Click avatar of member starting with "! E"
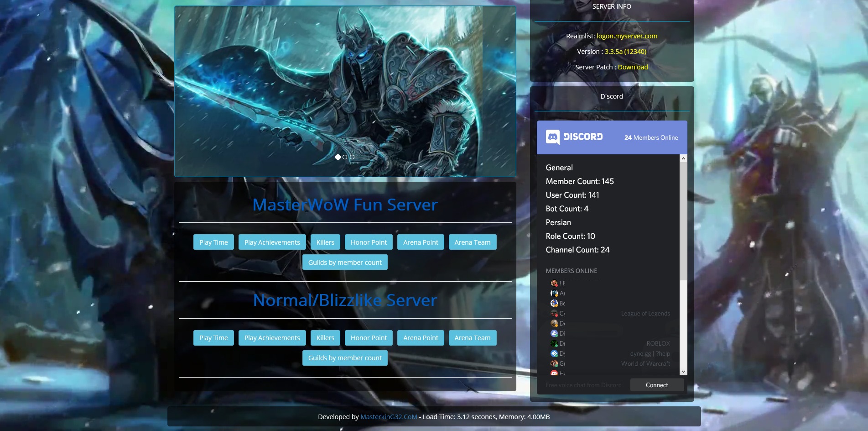The height and width of the screenshot is (431, 868). (554, 283)
